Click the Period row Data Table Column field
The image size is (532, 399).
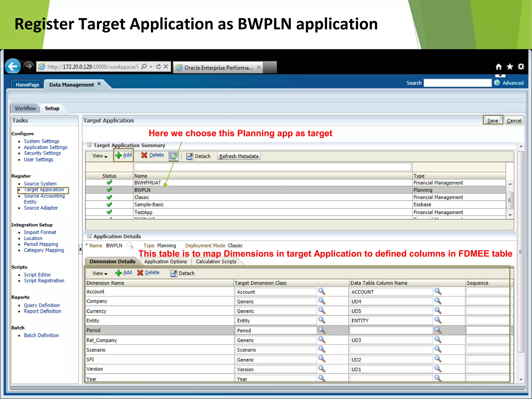tap(391, 330)
